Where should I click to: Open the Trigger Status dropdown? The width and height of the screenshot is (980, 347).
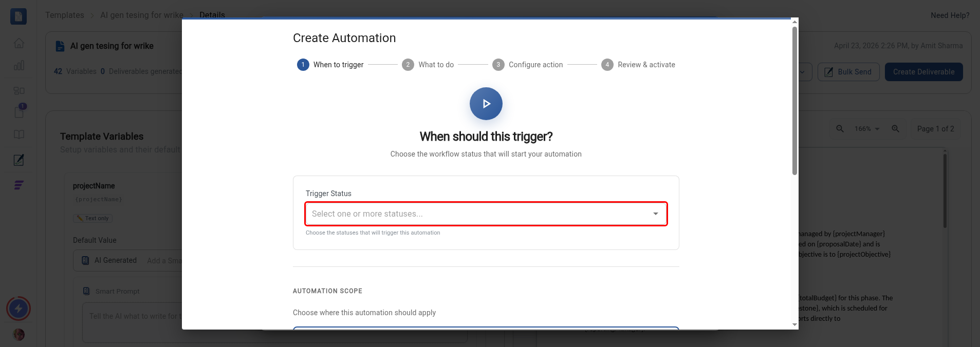point(486,214)
